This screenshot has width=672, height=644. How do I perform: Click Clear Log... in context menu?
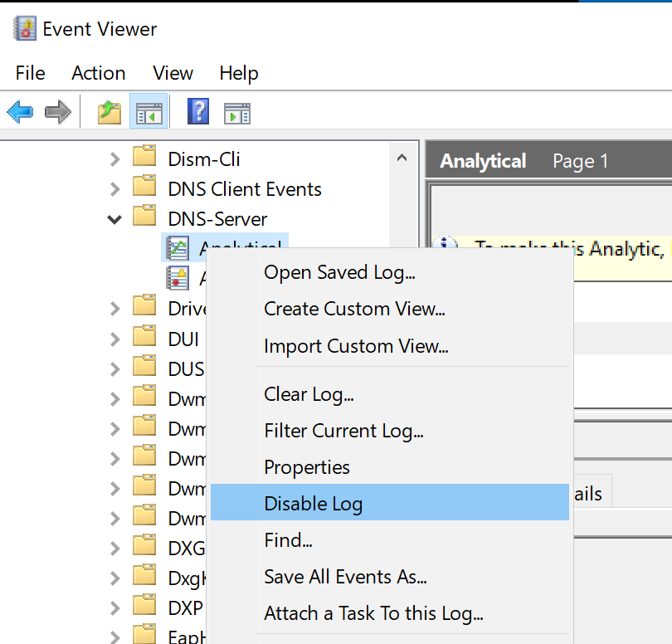(309, 394)
